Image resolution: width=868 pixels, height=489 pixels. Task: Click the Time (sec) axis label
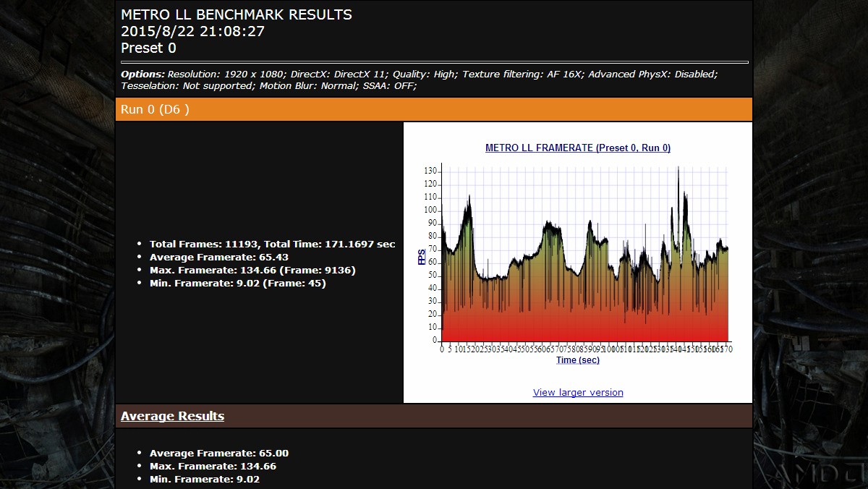pos(577,360)
